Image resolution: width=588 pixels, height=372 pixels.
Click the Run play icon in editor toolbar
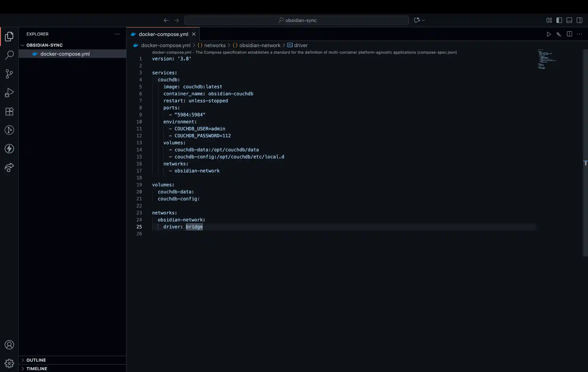(x=548, y=34)
